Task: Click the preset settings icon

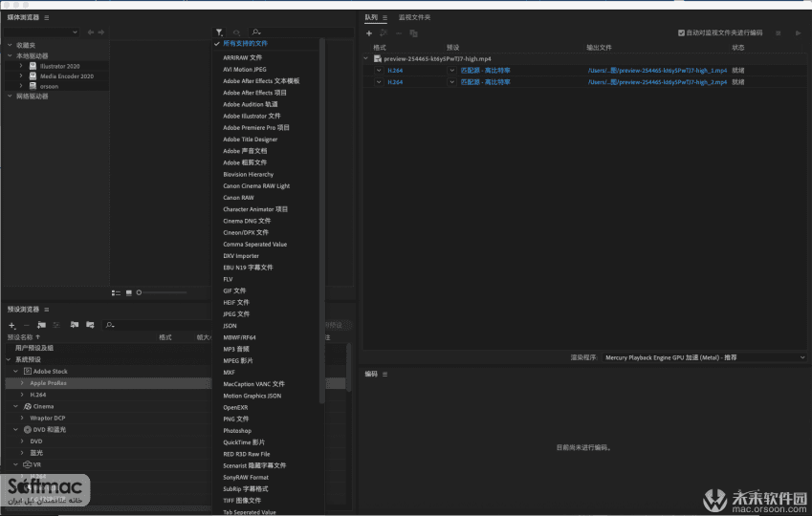Action: tap(56, 325)
